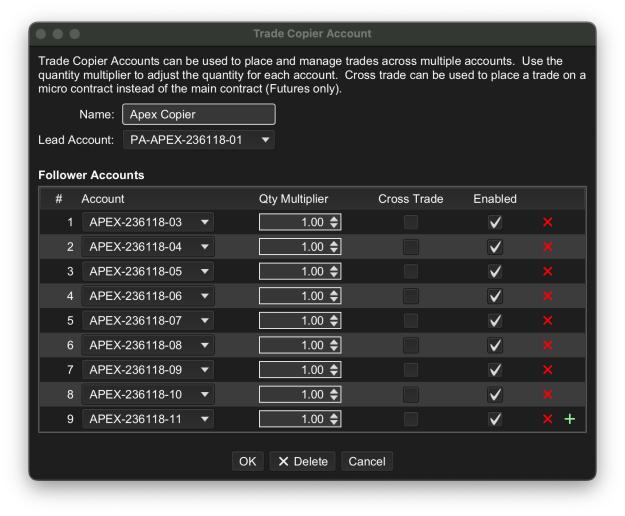Cancel the Trade Copier dialog
This screenshot has width=625, height=516.
(367, 461)
